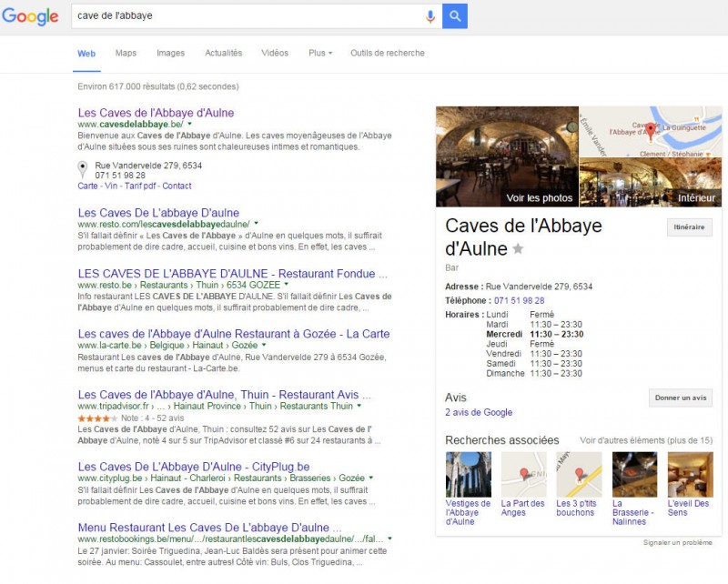Screen dimensions: 728x584
Task: Open the Contact sitelink
Action: pos(177,186)
